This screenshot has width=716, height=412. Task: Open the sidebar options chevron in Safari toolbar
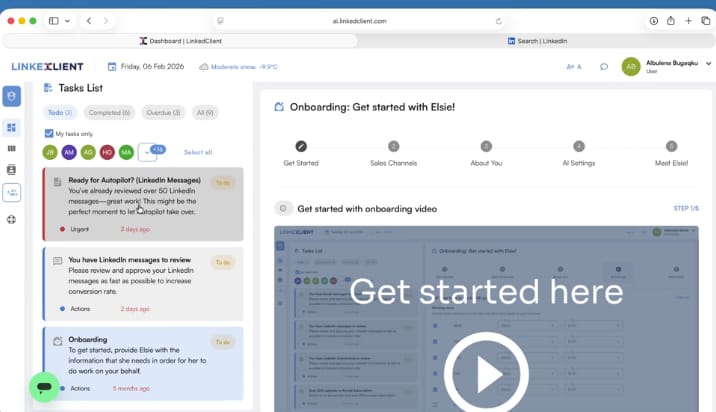click(x=68, y=21)
